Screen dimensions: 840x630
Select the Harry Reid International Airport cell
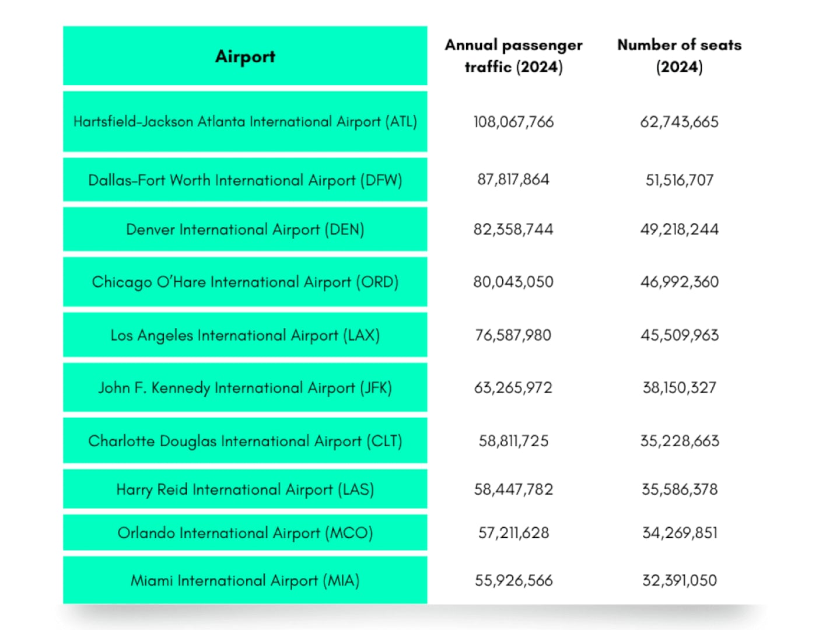[x=245, y=489]
